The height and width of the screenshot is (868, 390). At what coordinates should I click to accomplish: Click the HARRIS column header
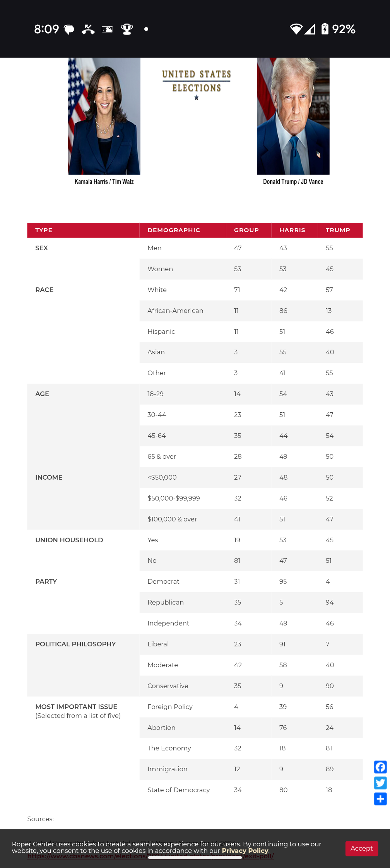(292, 230)
